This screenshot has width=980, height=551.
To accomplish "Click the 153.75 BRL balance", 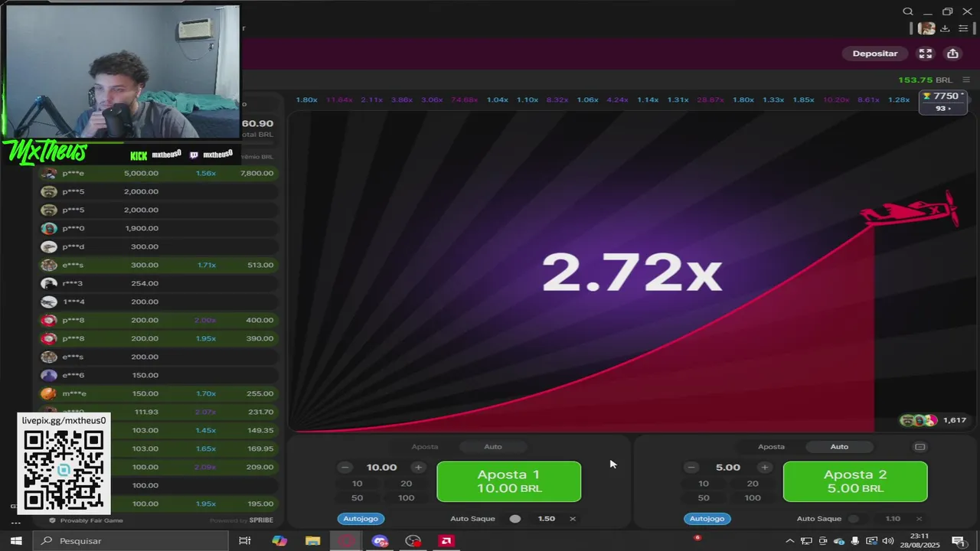I will (x=925, y=80).
